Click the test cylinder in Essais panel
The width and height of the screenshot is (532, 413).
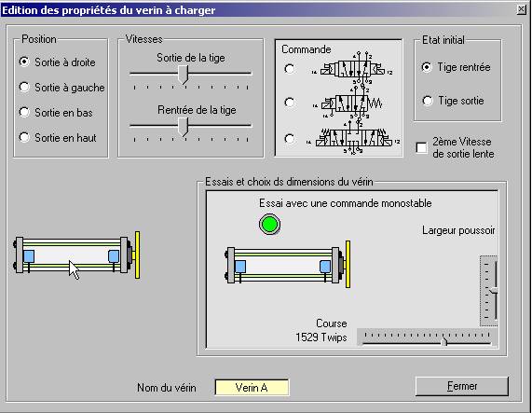pyautogui.click(x=288, y=265)
